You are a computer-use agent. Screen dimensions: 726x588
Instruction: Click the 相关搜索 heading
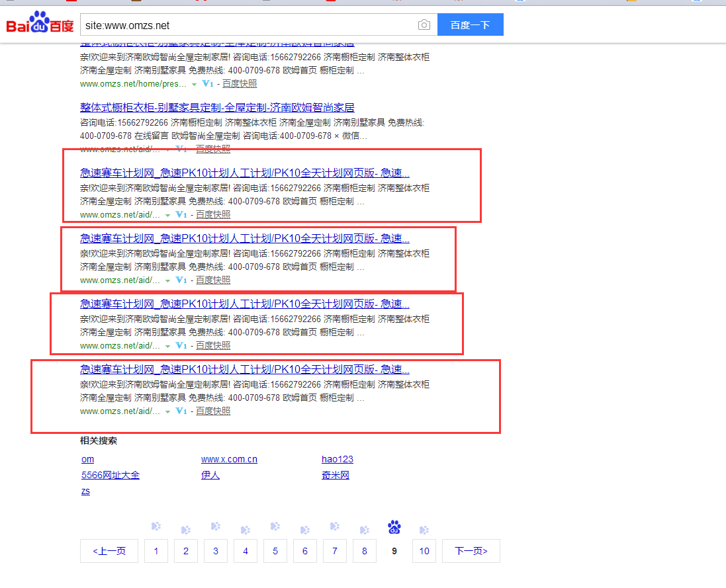(99, 441)
